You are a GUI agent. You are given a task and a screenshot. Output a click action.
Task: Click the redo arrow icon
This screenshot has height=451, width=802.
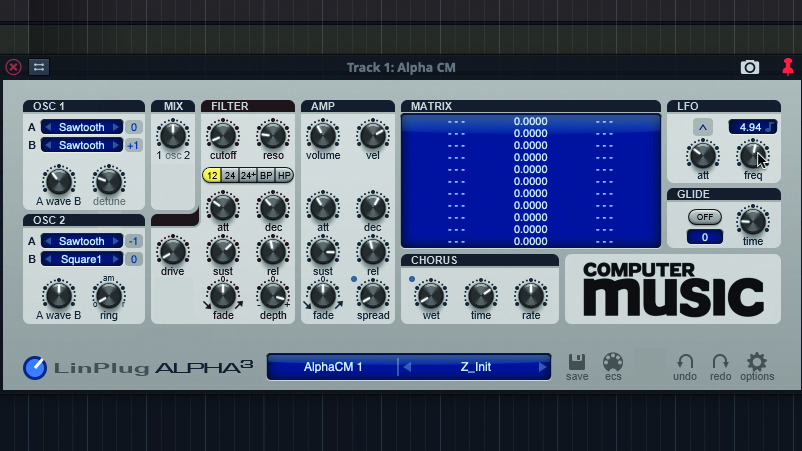[x=720, y=362]
